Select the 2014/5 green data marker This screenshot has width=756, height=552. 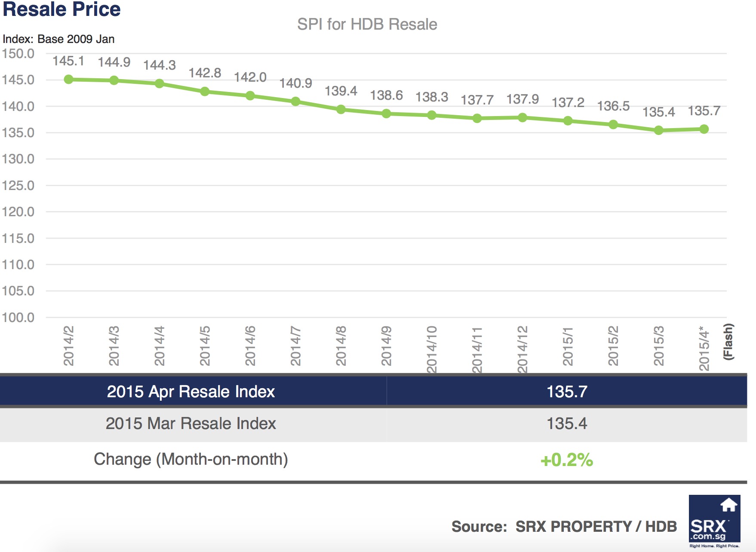click(205, 92)
